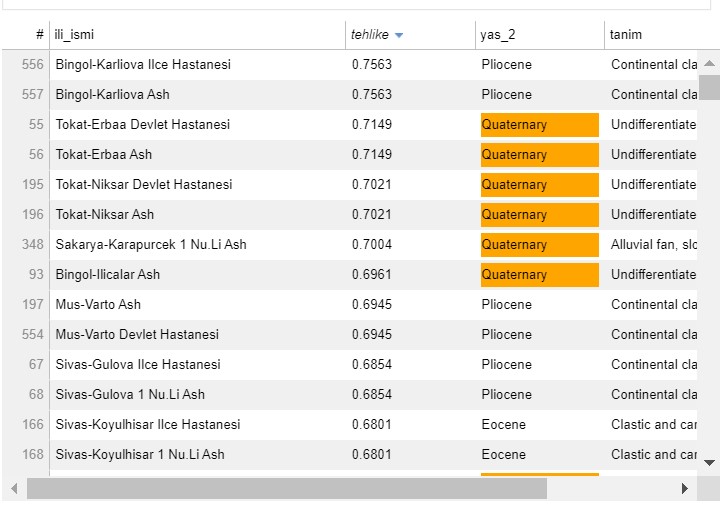Click the vertical scrollbar down arrow
This screenshot has width=720, height=508.
pos(709,462)
